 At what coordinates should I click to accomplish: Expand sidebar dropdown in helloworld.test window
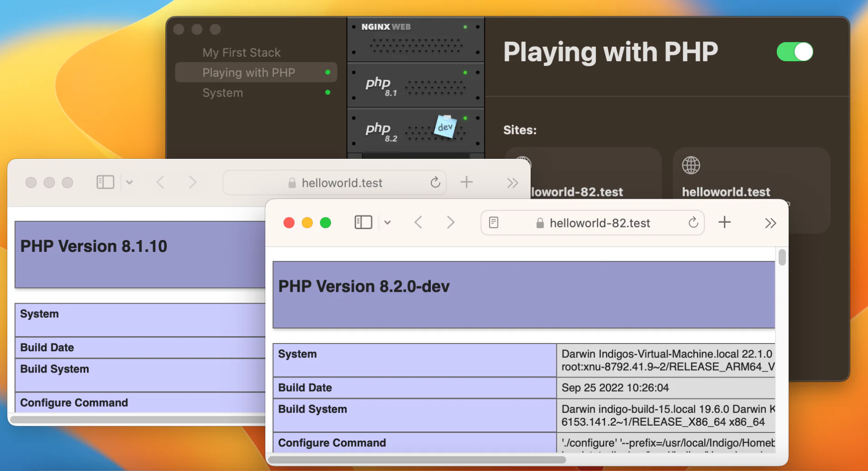tap(130, 182)
